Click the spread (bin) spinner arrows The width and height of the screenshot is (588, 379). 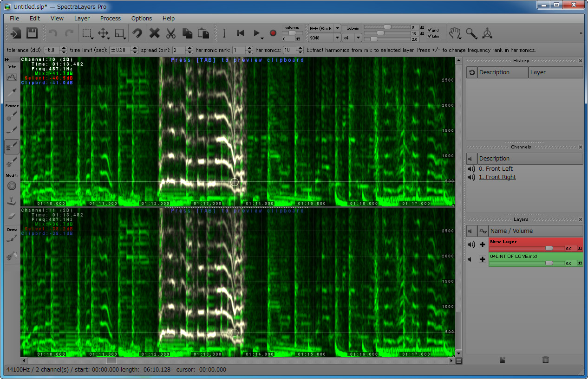coord(189,50)
